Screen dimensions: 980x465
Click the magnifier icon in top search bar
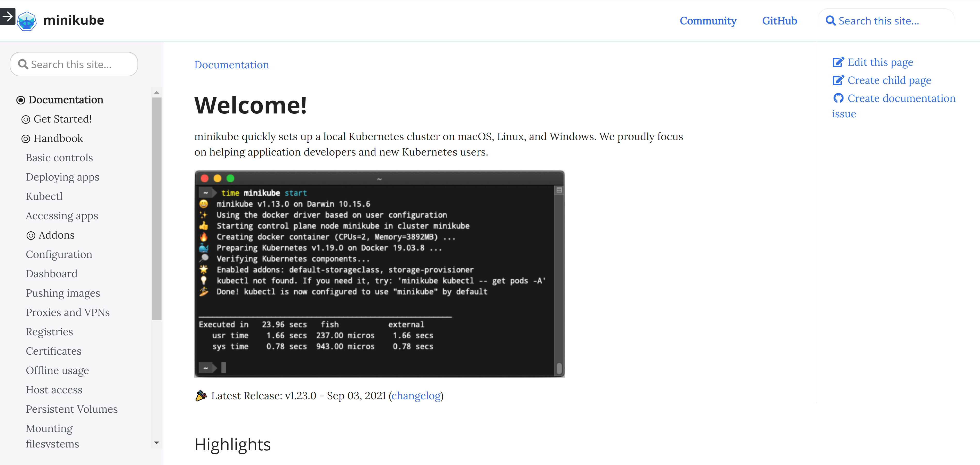tap(831, 21)
